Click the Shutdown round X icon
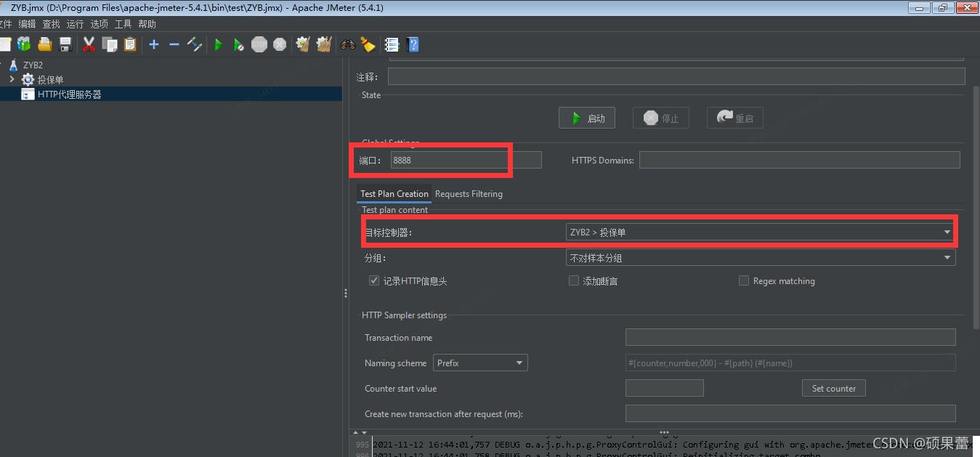 (280, 44)
